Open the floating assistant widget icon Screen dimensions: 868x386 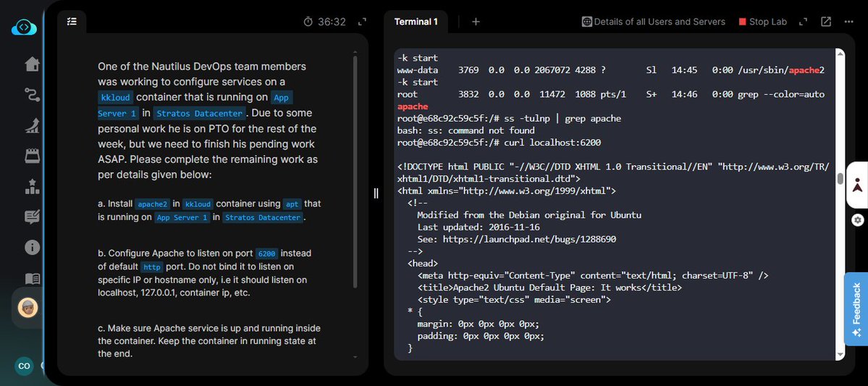(x=857, y=185)
